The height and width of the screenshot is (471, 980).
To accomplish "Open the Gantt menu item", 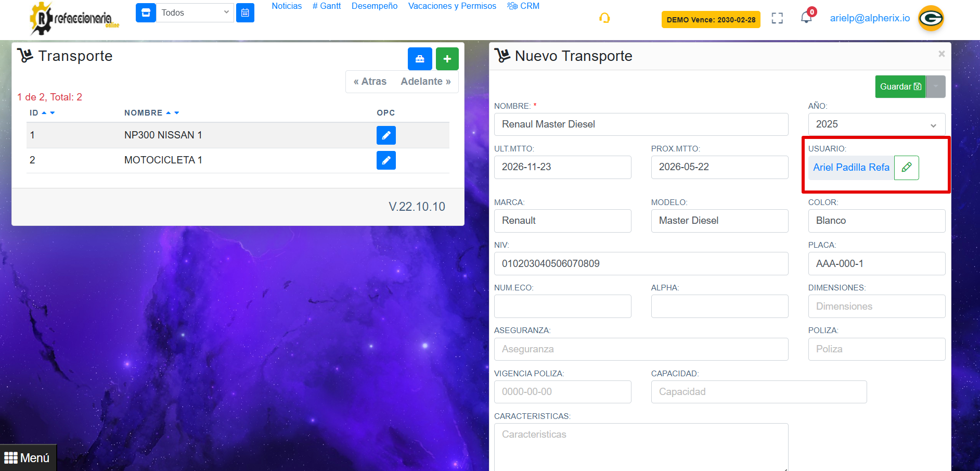I will coord(327,6).
